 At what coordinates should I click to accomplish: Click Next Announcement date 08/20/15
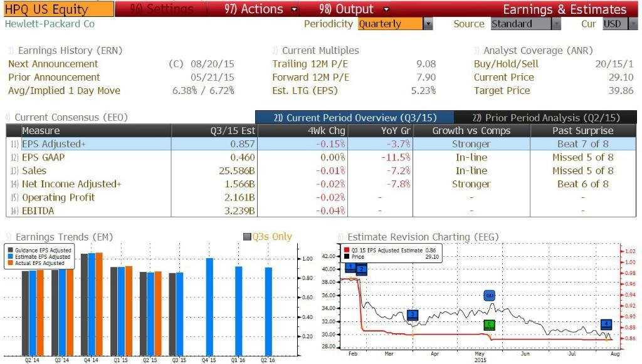click(x=212, y=64)
